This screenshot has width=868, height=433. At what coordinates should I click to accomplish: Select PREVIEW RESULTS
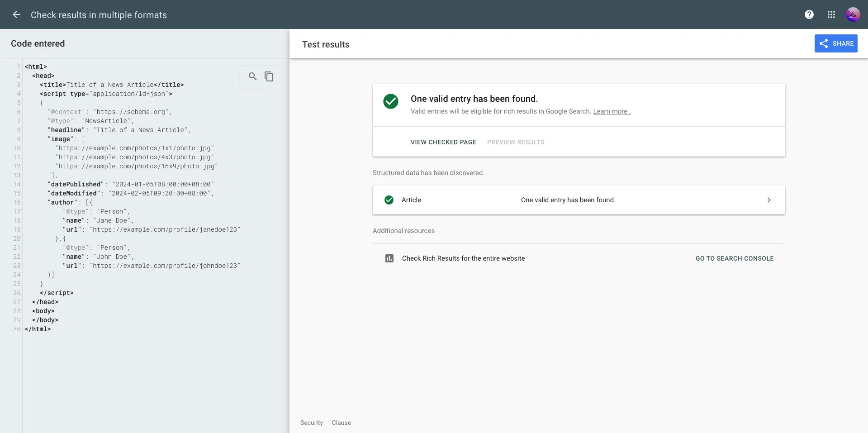(x=515, y=142)
